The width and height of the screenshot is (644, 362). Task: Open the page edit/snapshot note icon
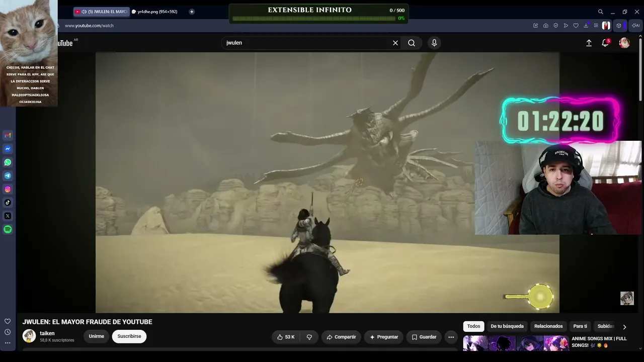click(x=535, y=26)
